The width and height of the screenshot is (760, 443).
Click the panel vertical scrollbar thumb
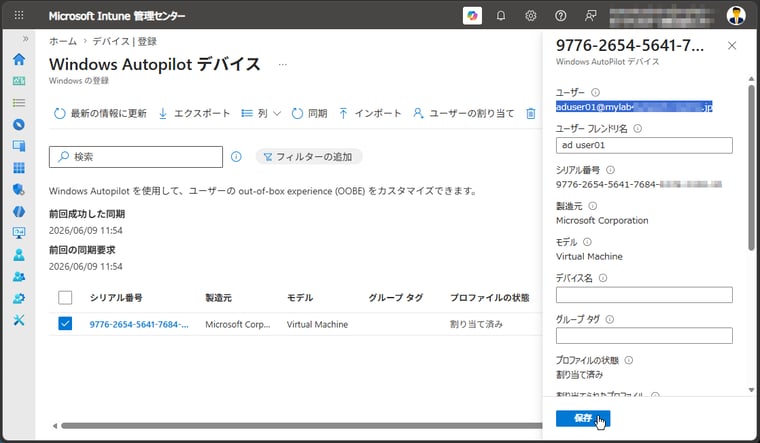pyautogui.click(x=751, y=167)
